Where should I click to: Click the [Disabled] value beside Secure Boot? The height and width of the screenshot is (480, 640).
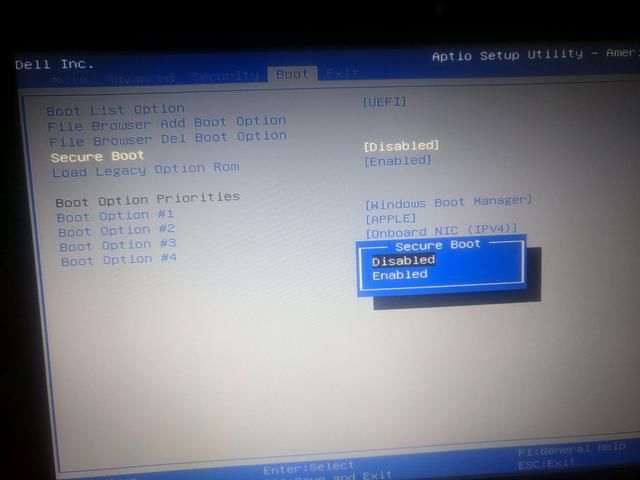[x=401, y=145]
